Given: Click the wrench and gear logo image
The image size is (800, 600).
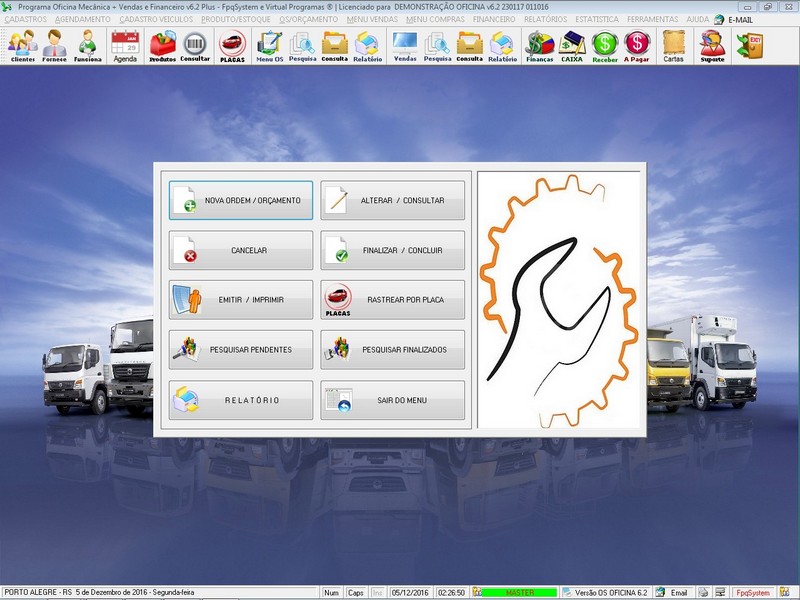Looking at the screenshot, I should tap(559, 300).
